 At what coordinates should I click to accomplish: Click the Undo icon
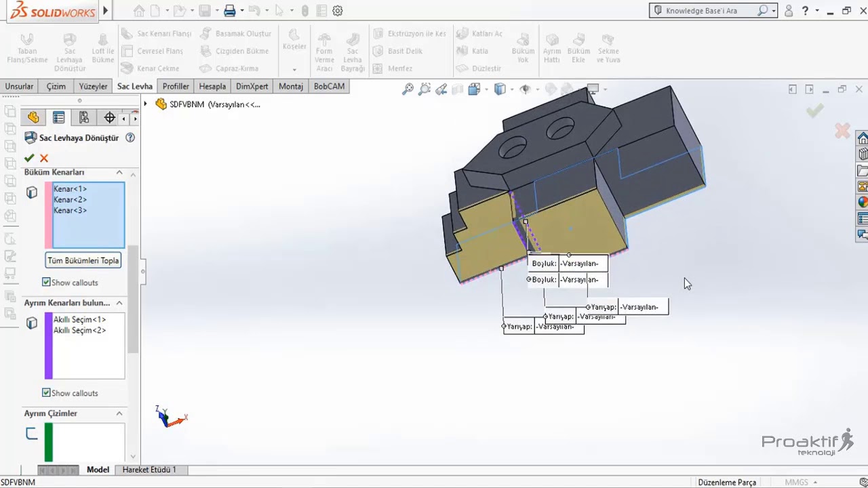coord(254,11)
